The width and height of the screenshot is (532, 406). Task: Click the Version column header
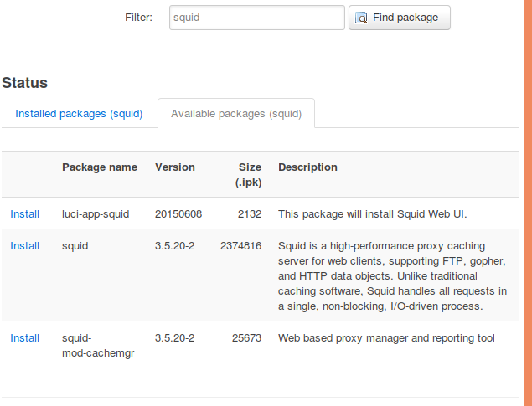pos(175,167)
